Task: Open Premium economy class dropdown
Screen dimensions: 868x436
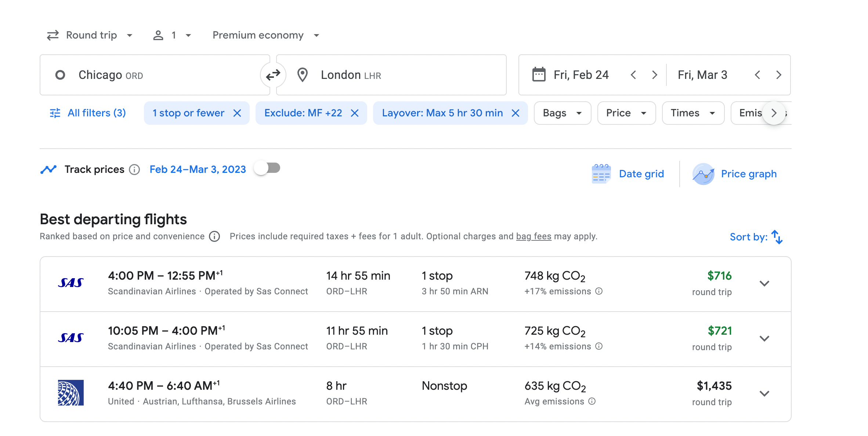Action: click(265, 35)
